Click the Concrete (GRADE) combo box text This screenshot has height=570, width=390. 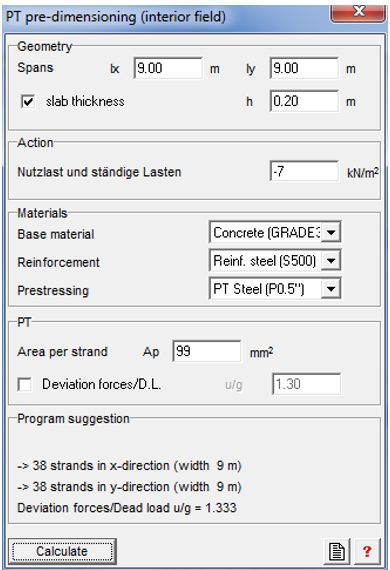point(267,233)
